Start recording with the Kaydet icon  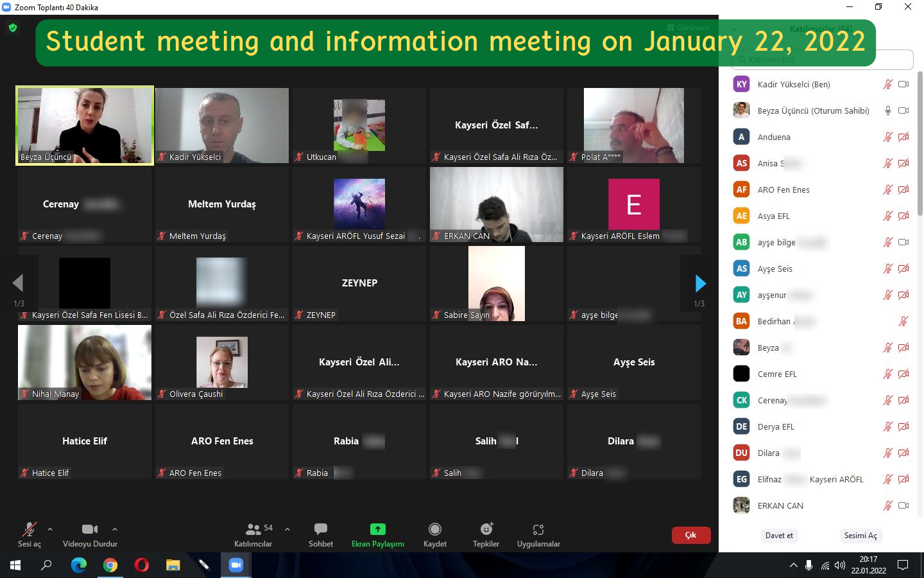435,529
